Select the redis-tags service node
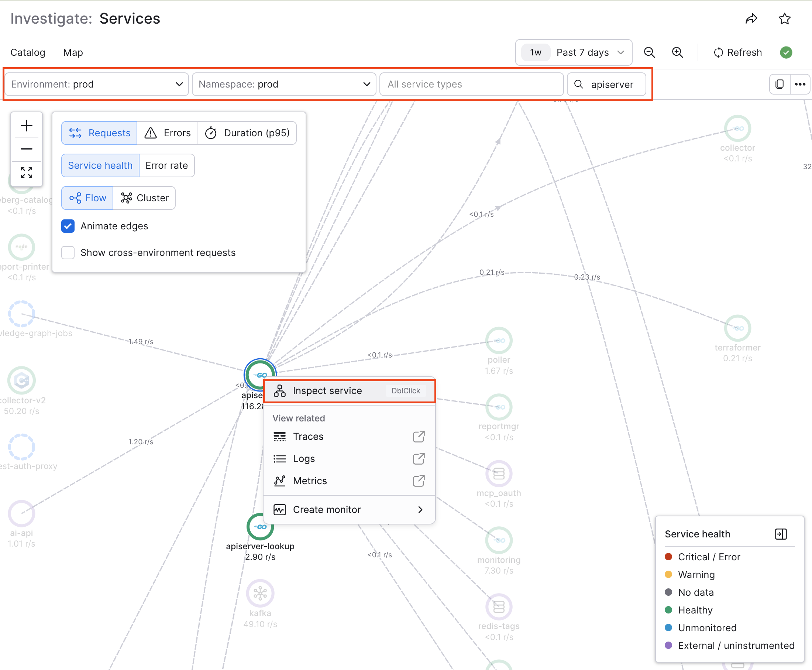Image resolution: width=812 pixels, height=670 pixels. pos(499,607)
